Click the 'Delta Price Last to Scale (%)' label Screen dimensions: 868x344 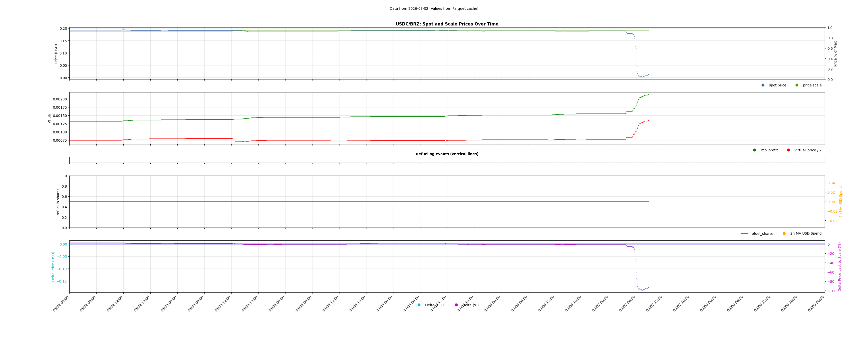pyautogui.click(x=840, y=267)
